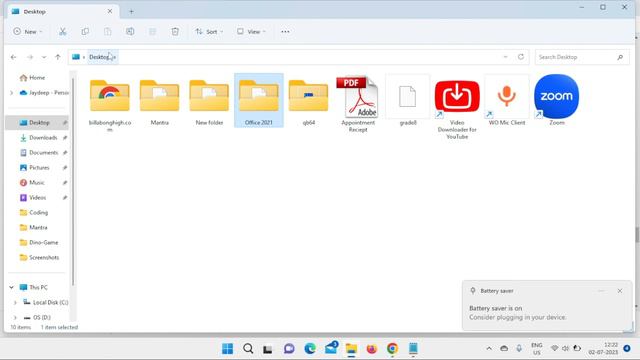
Task: Open Dino-Game folder in sidebar
Action: tap(43, 242)
